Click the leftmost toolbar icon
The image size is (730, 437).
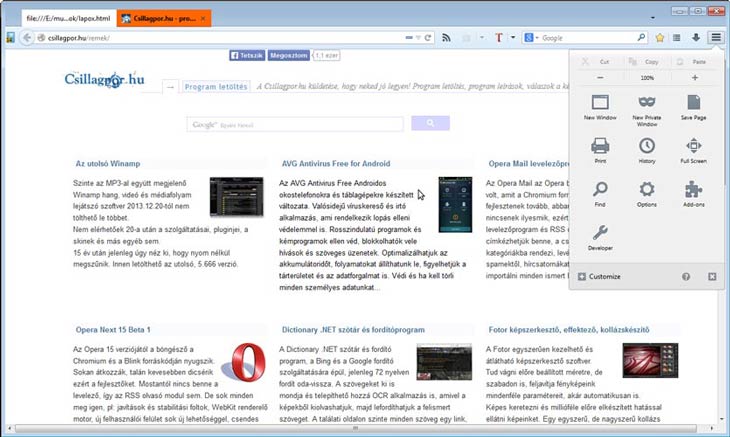click(x=10, y=38)
